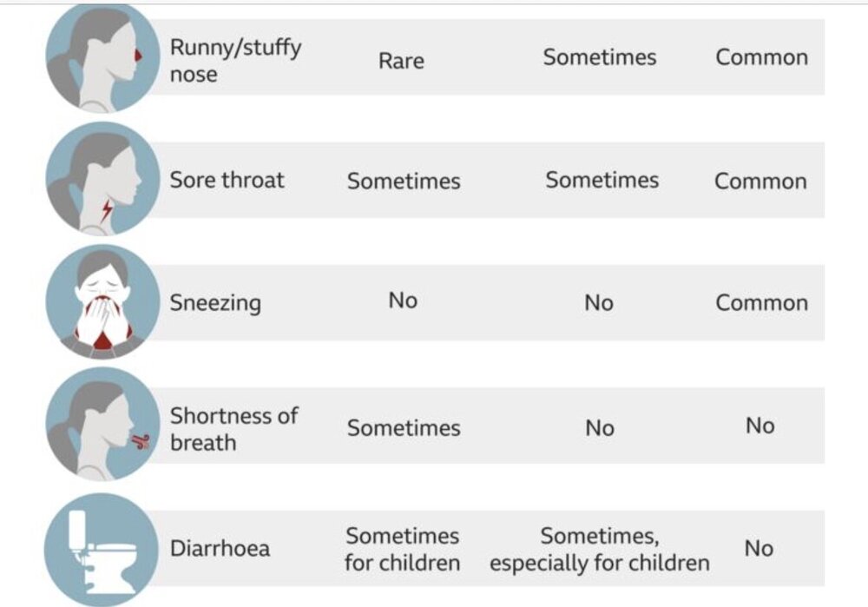Click the diarrhoea toilet icon

click(102, 549)
